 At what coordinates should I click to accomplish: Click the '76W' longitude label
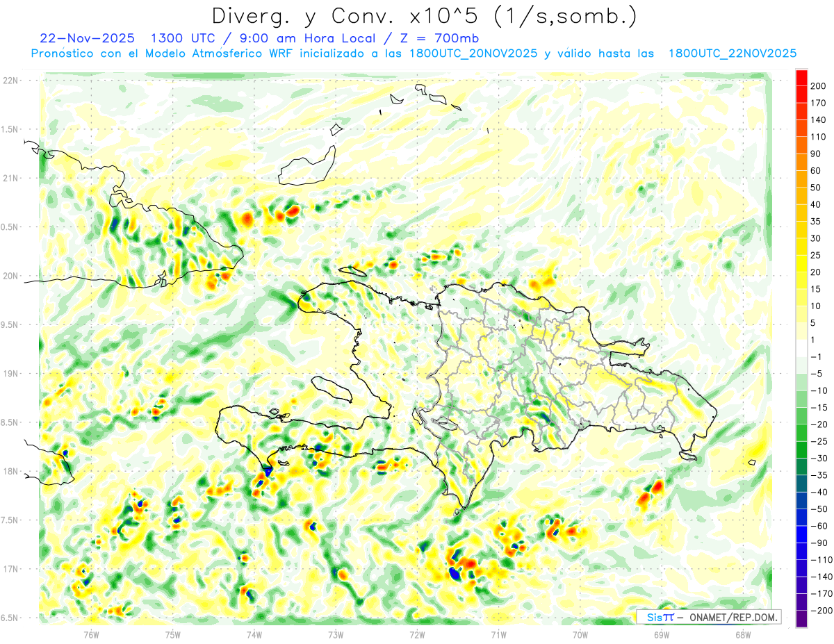91,634
